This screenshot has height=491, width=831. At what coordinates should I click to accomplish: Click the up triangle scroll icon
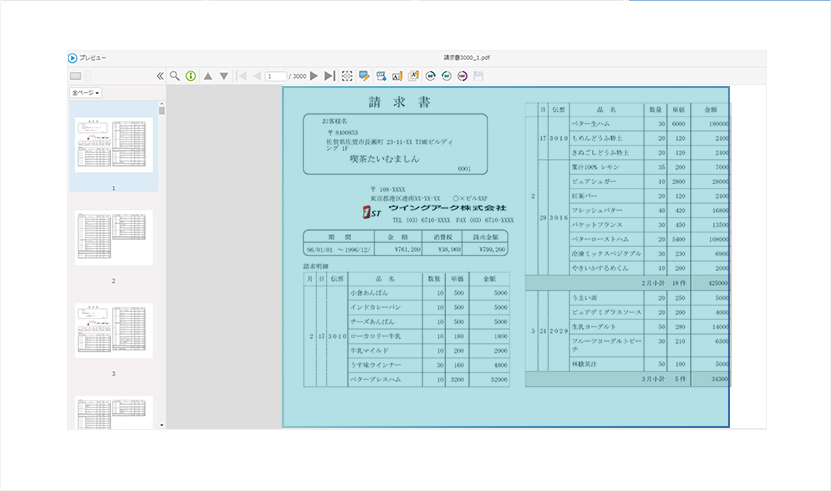pyautogui.click(x=208, y=76)
